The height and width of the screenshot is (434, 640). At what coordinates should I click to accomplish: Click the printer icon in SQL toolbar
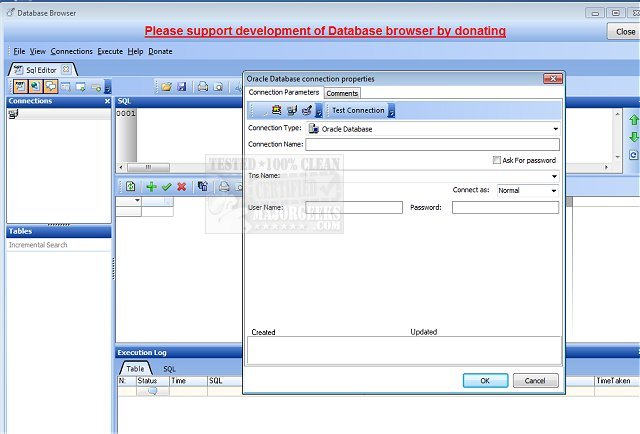click(x=202, y=87)
